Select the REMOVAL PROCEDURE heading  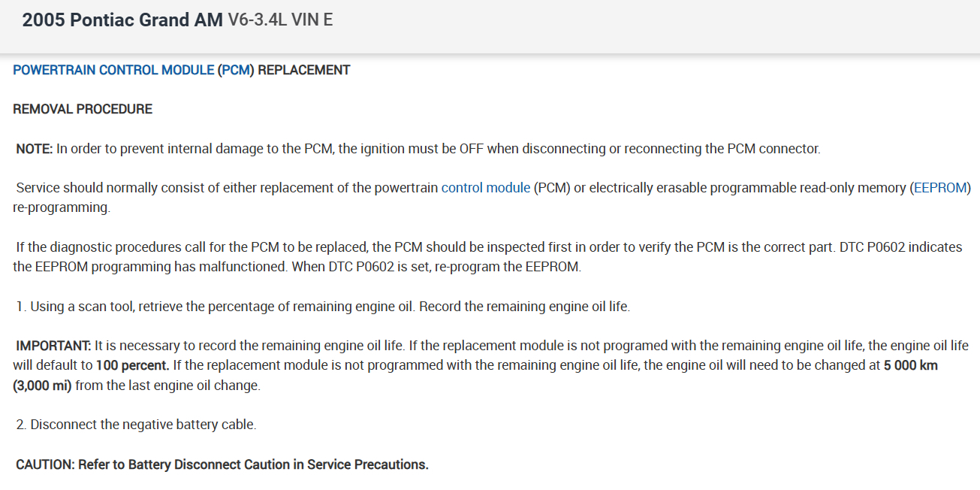[x=83, y=109]
